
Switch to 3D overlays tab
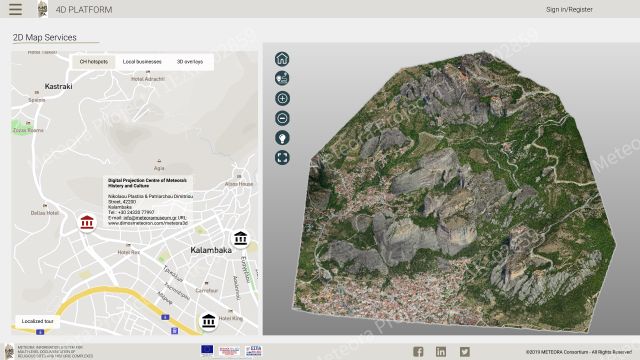[x=190, y=62]
